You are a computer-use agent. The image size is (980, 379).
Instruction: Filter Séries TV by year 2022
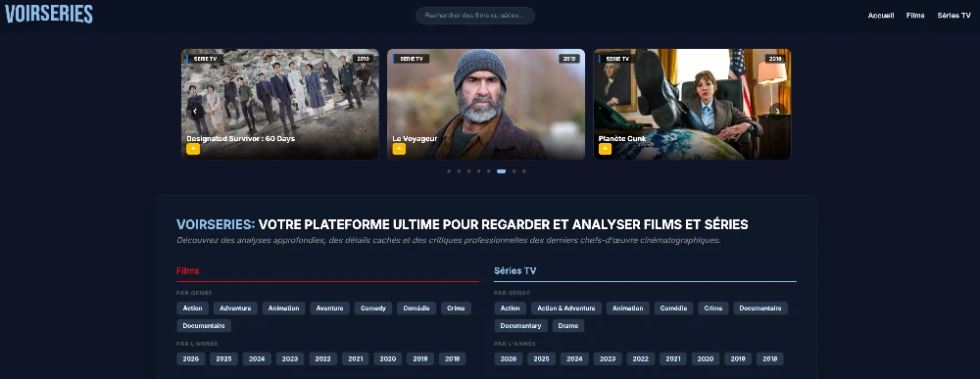[641, 359]
